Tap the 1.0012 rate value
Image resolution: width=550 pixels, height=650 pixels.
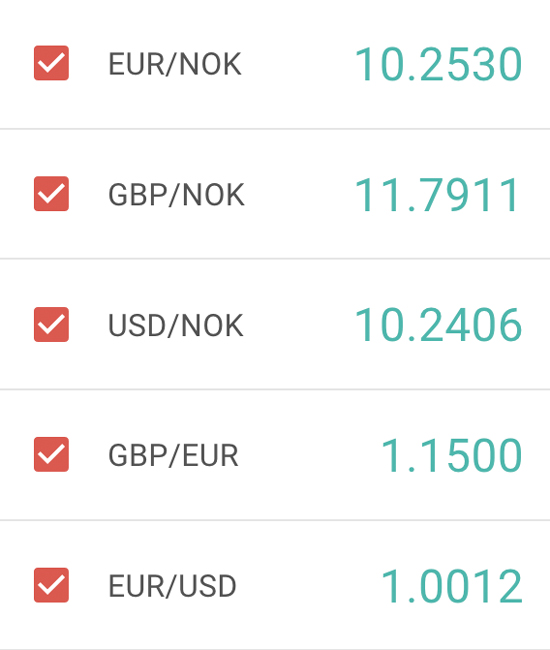click(451, 586)
